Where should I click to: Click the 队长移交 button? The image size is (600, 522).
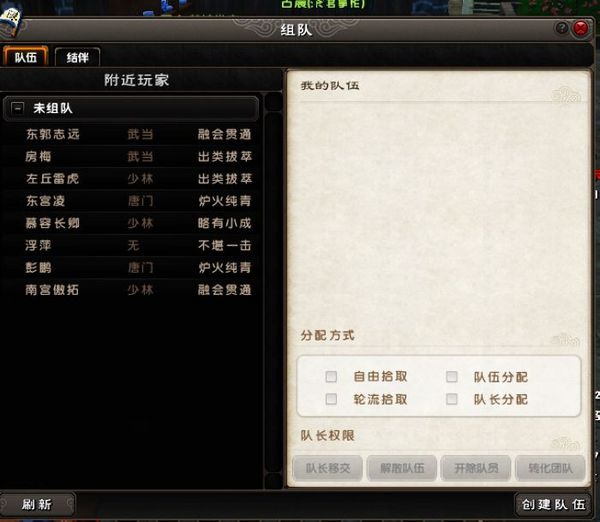328,468
